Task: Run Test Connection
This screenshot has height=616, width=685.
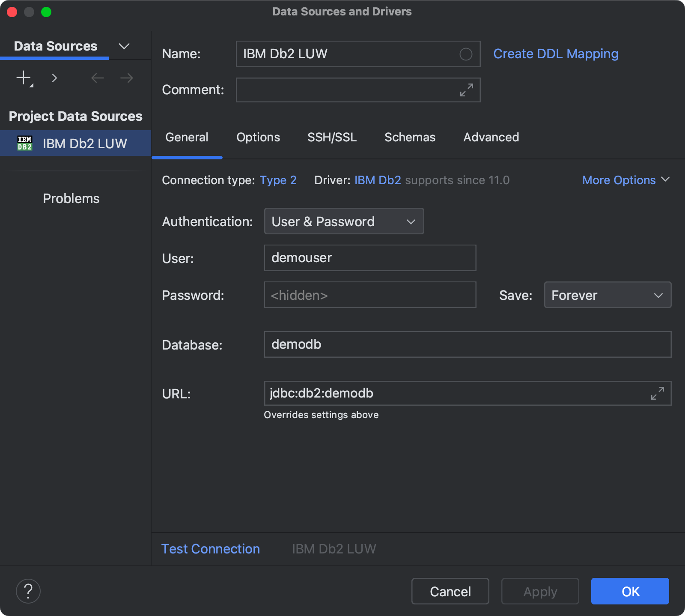Action: coord(210,549)
